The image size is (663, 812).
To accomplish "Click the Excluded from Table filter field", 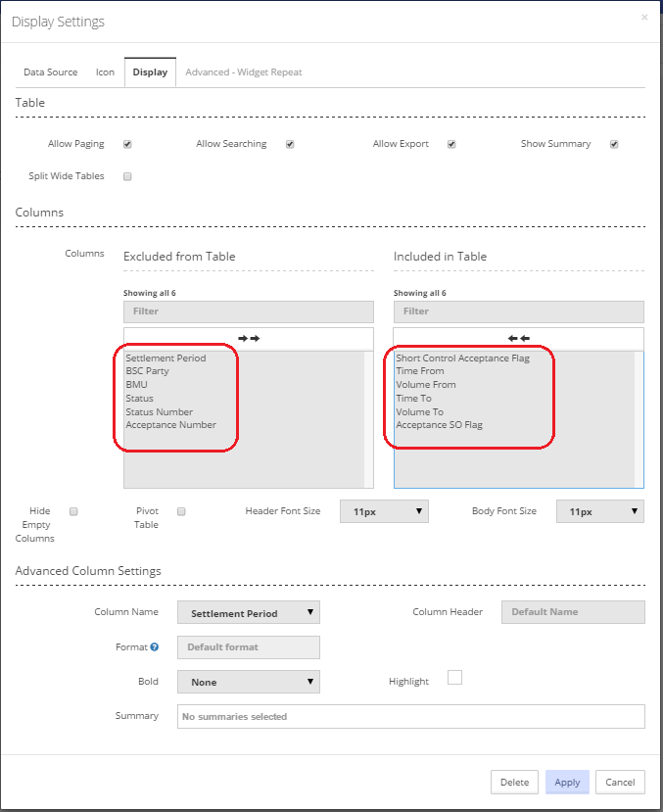I will [249, 311].
